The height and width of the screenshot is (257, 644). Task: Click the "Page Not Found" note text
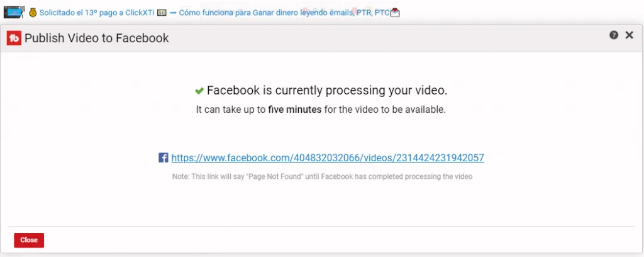[322, 177]
